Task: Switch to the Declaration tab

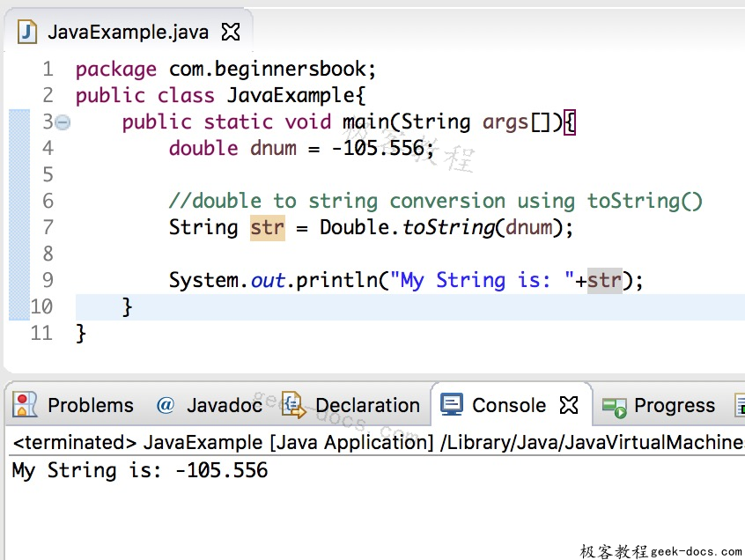Action: 367,405
